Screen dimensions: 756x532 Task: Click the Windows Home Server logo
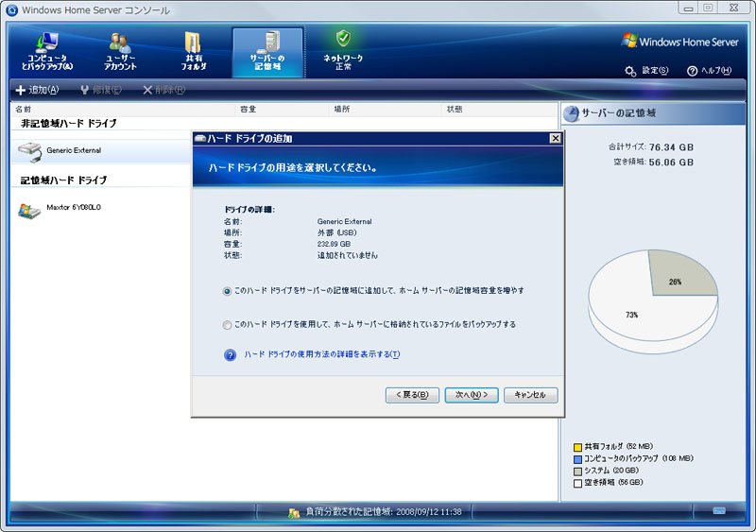[x=679, y=42]
